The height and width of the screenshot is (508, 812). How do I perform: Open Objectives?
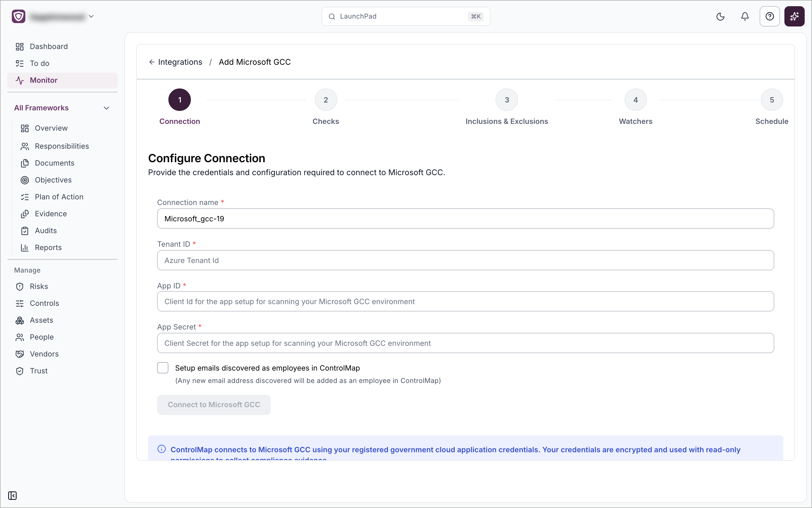click(64, 180)
